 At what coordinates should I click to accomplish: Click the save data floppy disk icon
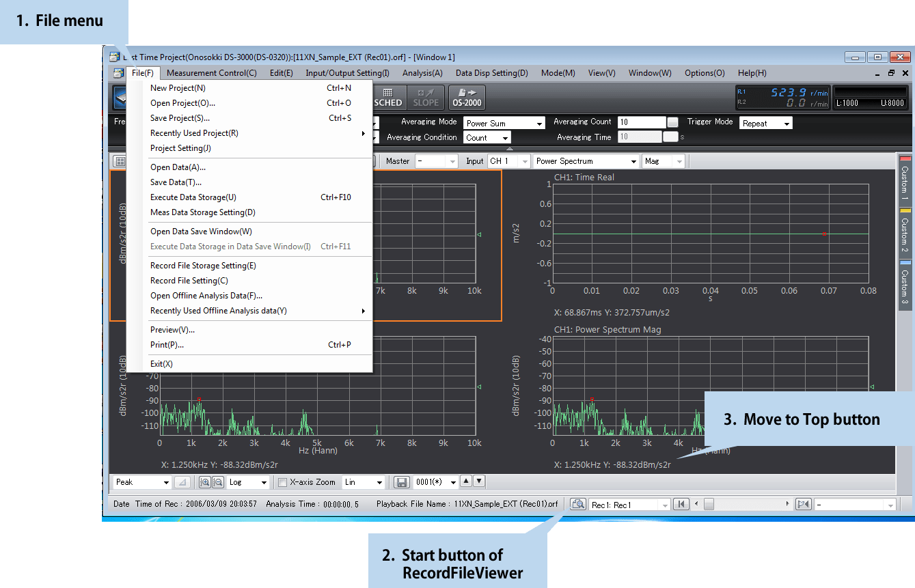(402, 482)
